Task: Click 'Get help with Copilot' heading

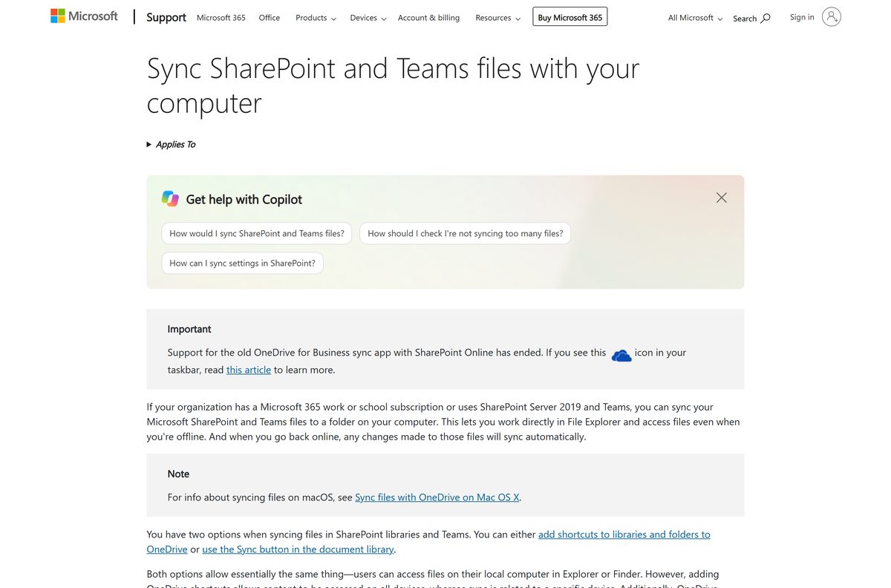Action: [x=244, y=199]
